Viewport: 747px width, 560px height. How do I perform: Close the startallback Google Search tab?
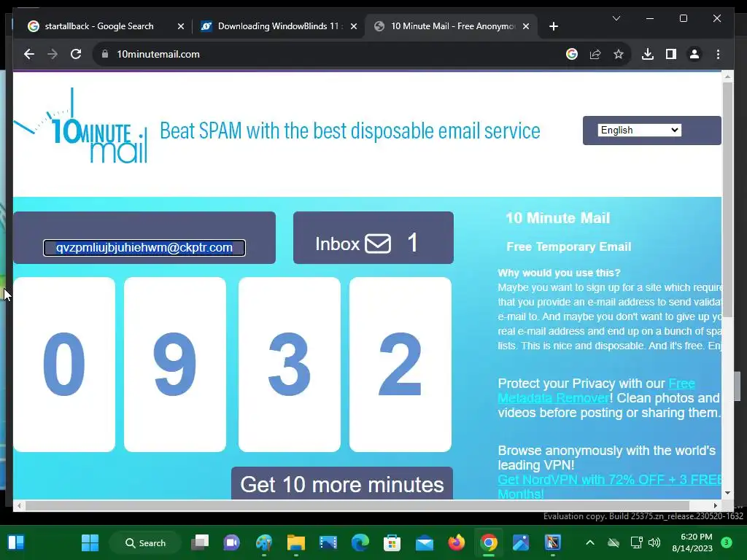point(181,27)
